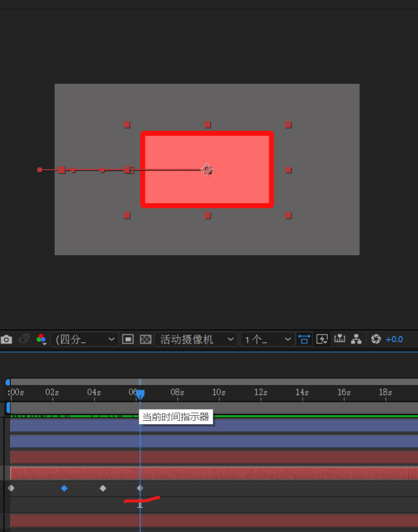Open the 活动摄像机 camera view dropdown
Viewport: 418px width, 532px height.
(x=196, y=340)
